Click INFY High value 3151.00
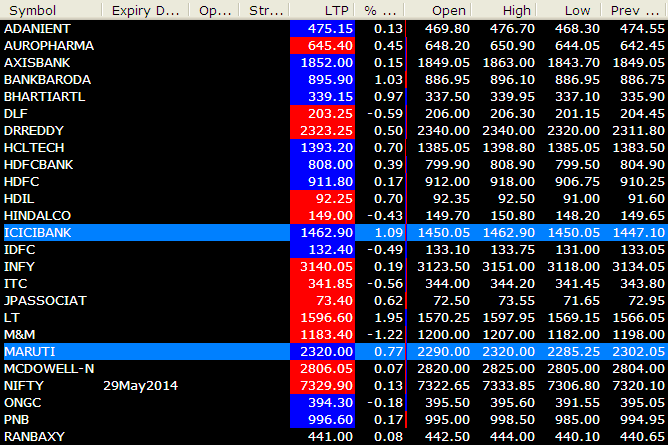This screenshot has height=445, width=668. [x=508, y=267]
